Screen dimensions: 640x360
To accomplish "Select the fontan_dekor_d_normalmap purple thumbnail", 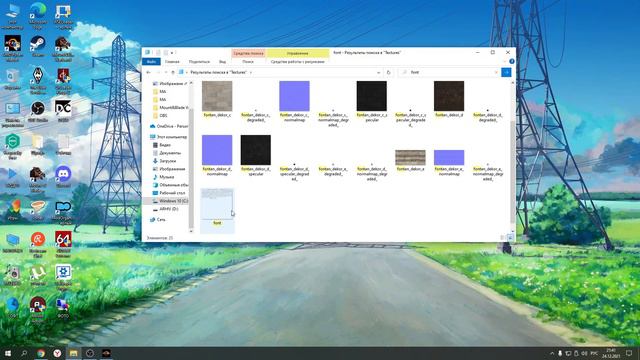I will click(217, 150).
